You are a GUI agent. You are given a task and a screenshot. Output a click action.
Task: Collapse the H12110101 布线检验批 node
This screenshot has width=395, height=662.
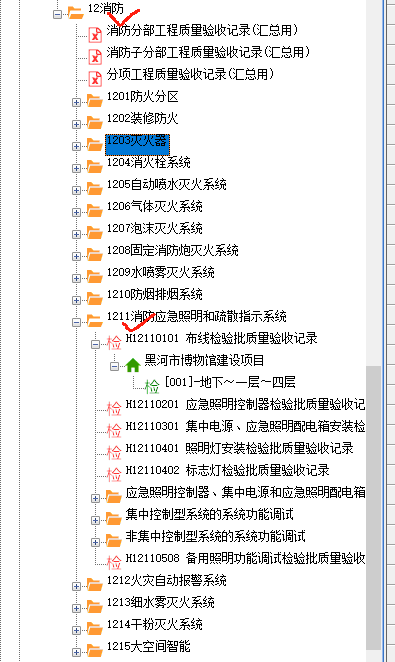coord(95,344)
